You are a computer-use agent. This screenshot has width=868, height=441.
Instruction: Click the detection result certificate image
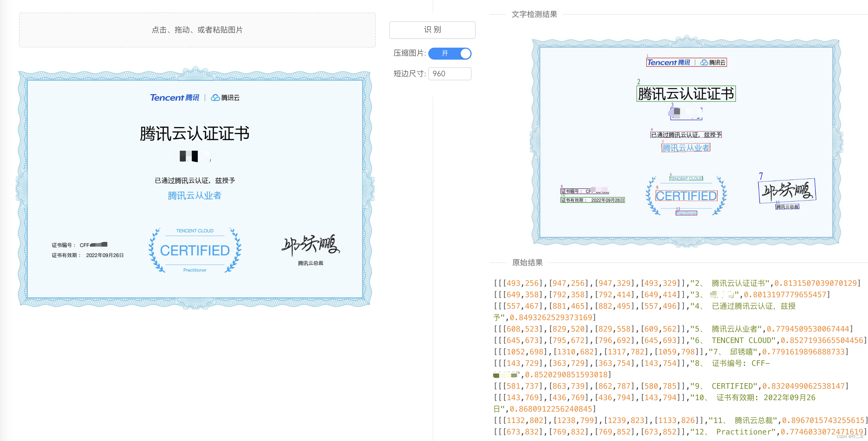click(x=686, y=141)
